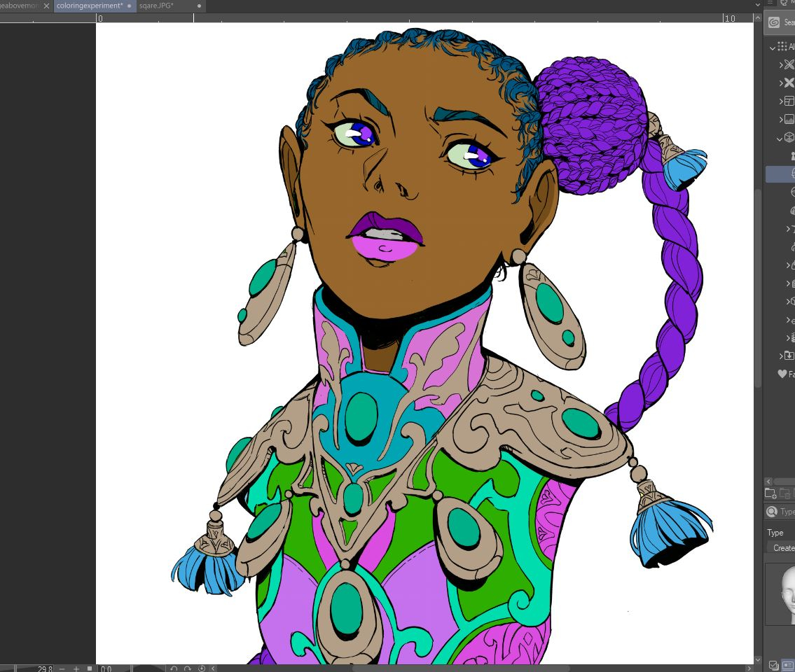The image size is (795, 672).
Task: Click zoom out minus button in status bar
Action: pos(62,668)
